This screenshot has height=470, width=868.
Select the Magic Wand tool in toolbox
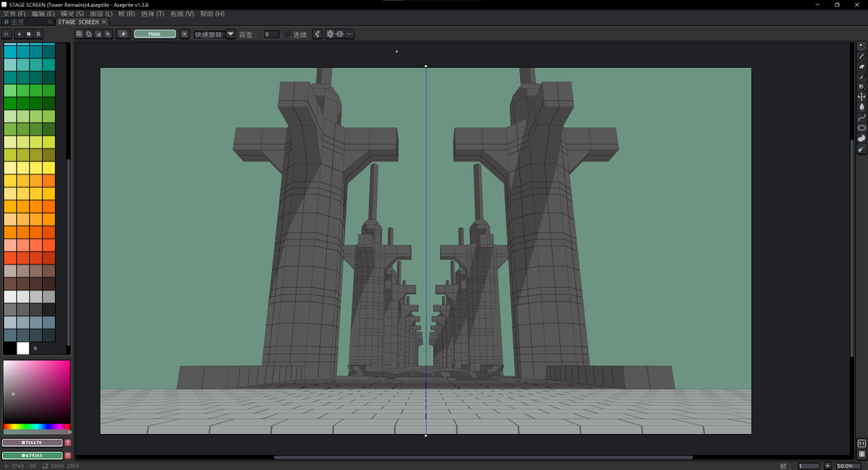point(861,46)
